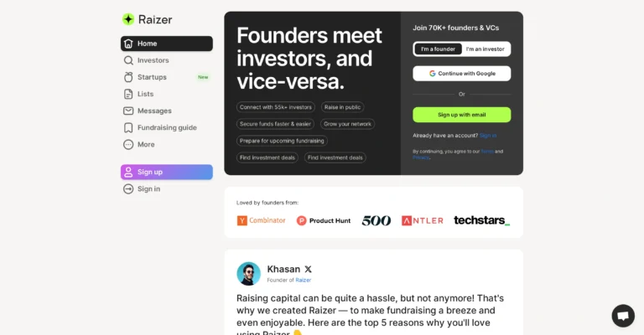This screenshot has height=335, width=644.
Task: Click the green Sign up with email button
Action: pyautogui.click(x=461, y=115)
